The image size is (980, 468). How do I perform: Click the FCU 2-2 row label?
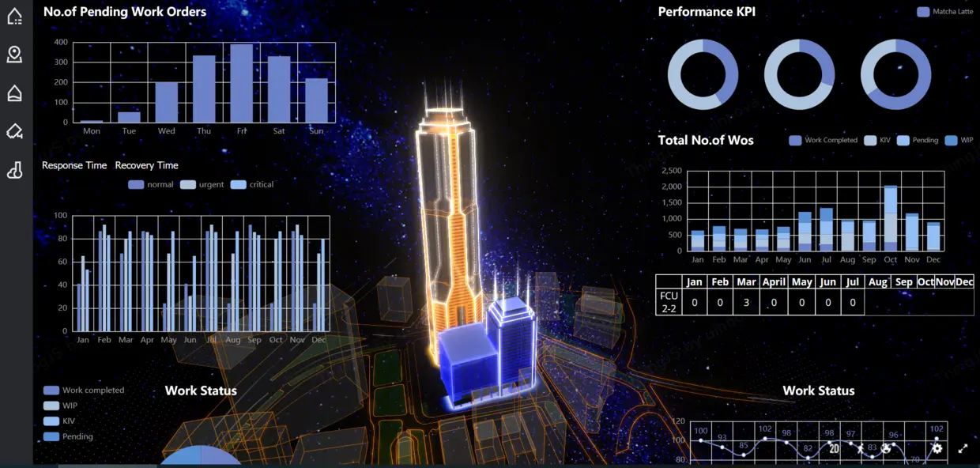pos(669,302)
